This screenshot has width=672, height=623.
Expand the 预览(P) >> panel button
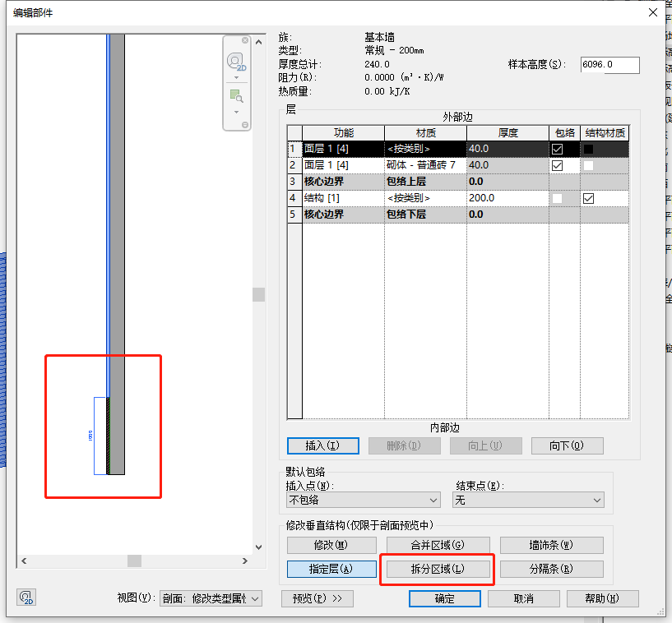point(317,598)
